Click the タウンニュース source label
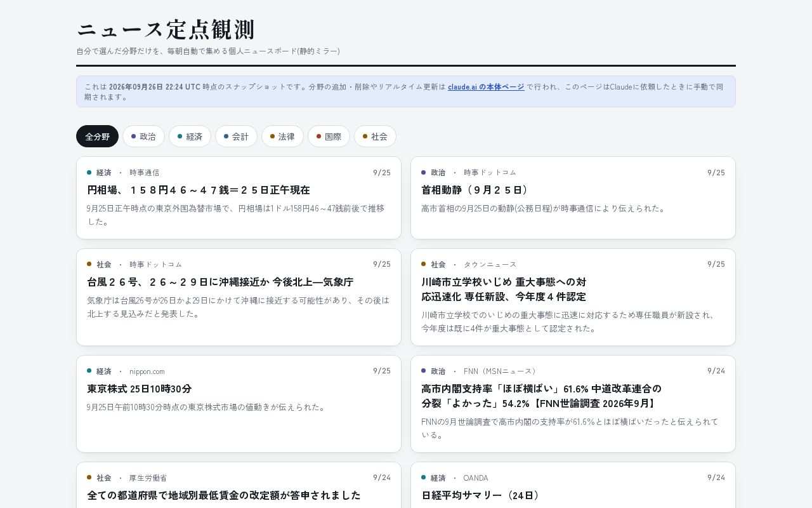Viewport: 812px width, 508px height. coord(490,264)
